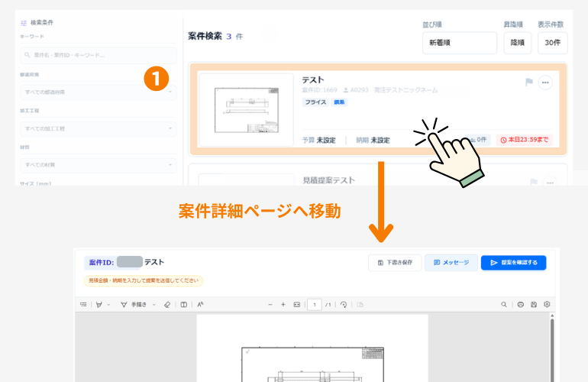Click the fit-to-width icon in viewer
The width and height of the screenshot is (588, 382).
(296, 305)
